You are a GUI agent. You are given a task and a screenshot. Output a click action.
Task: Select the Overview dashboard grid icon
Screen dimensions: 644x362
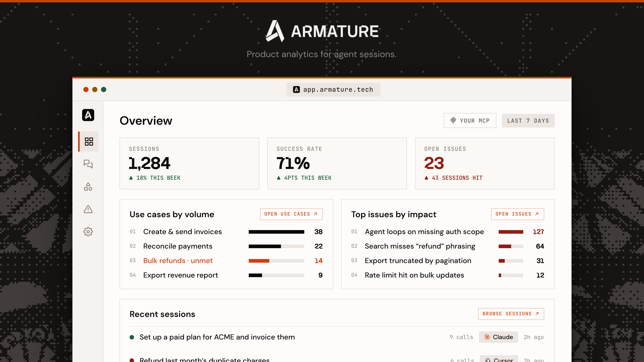[x=89, y=141]
